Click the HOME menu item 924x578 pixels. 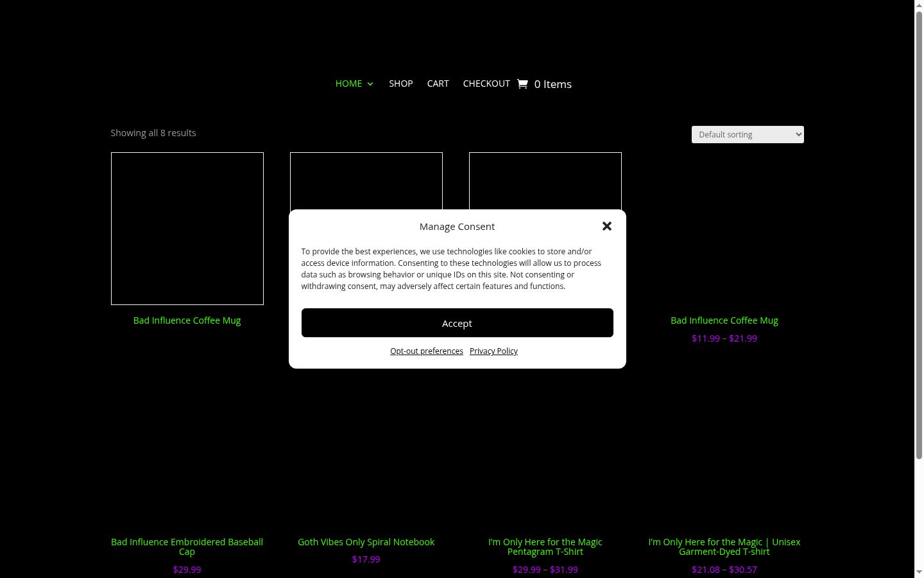(x=348, y=83)
